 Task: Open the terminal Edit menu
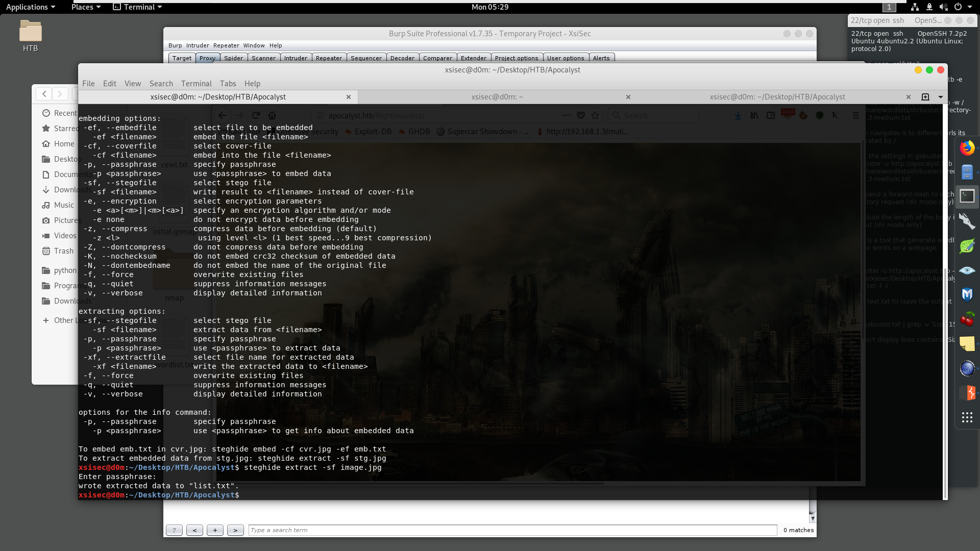[x=110, y=84]
